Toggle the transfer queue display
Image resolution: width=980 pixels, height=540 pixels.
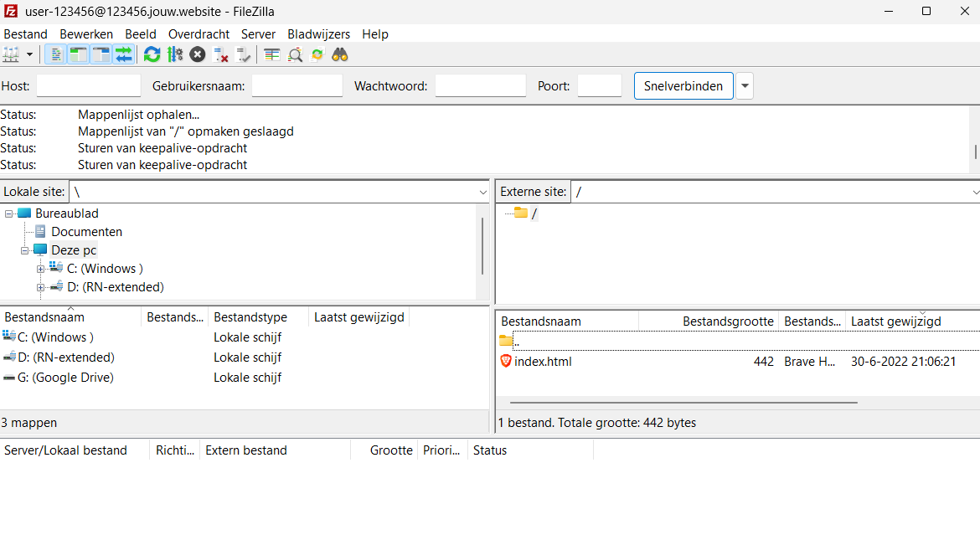tap(124, 55)
